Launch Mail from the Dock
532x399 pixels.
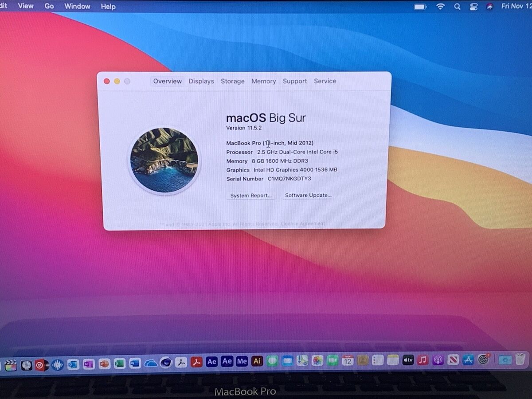pyautogui.click(x=287, y=361)
